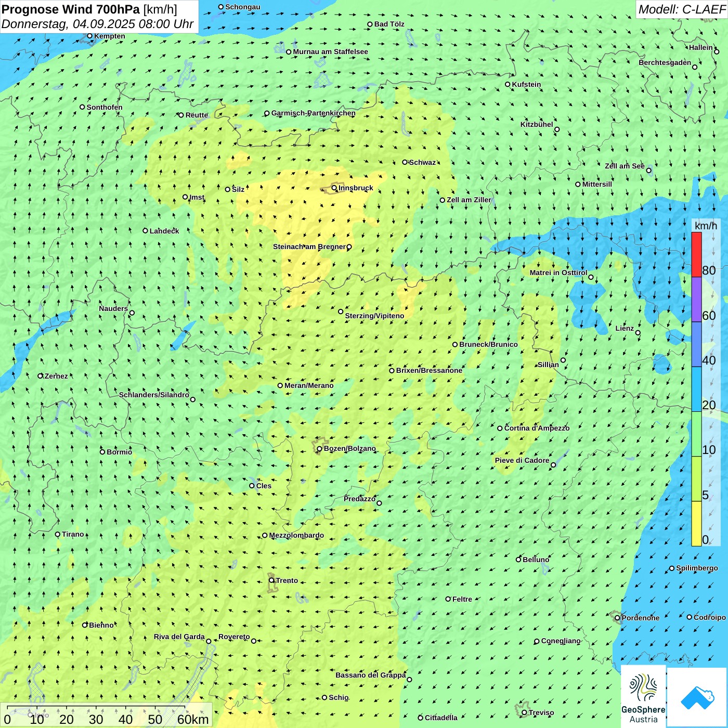
Task: Click the forecast date 'Donnerstag, 04.09.2025 08:00 Uhr'
Action: click(x=97, y=24)
